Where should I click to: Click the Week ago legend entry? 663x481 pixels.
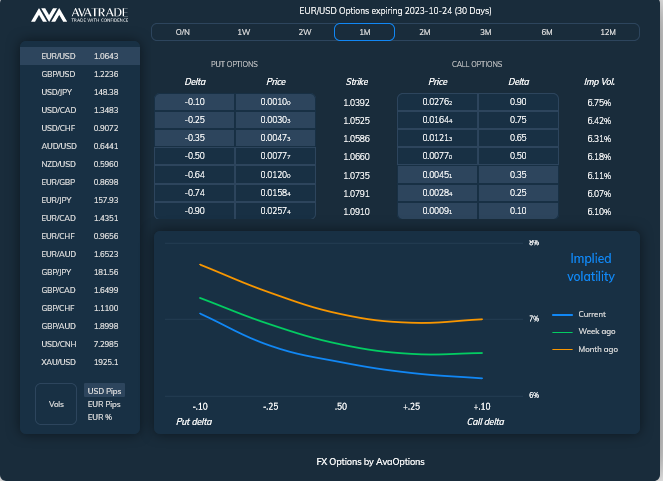click(x=584, y=332)
